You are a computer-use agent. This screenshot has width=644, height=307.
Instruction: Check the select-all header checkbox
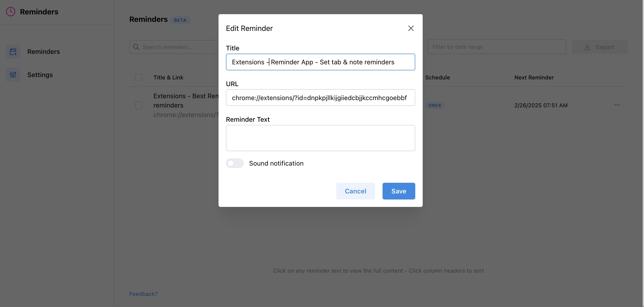[138, 78]
